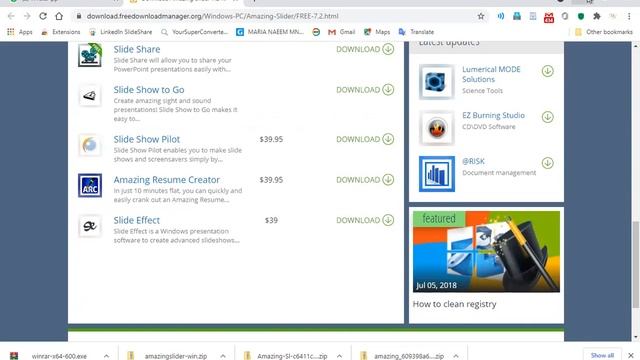Click the blue sound-wave extension icon
Screen dimensions: 640x360
501,16
